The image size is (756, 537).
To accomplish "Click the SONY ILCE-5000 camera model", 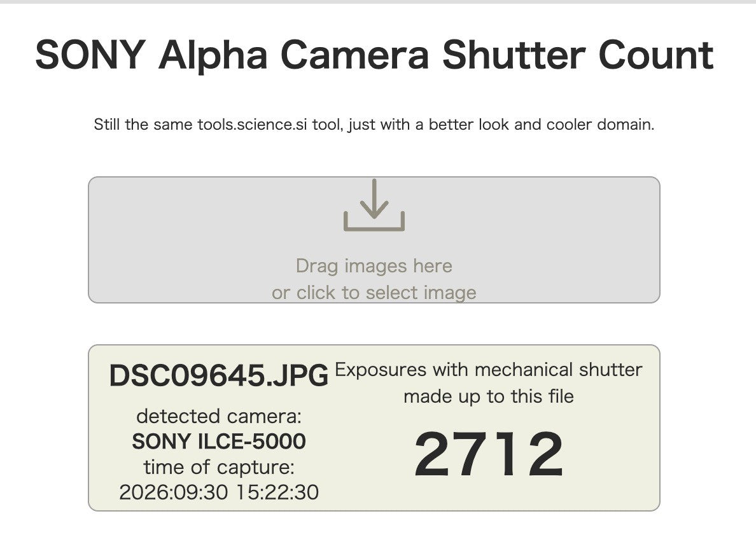I will [219, 442].
